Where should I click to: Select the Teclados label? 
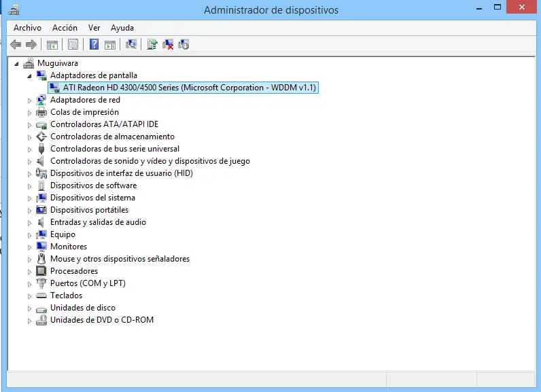tap(66, 296)
